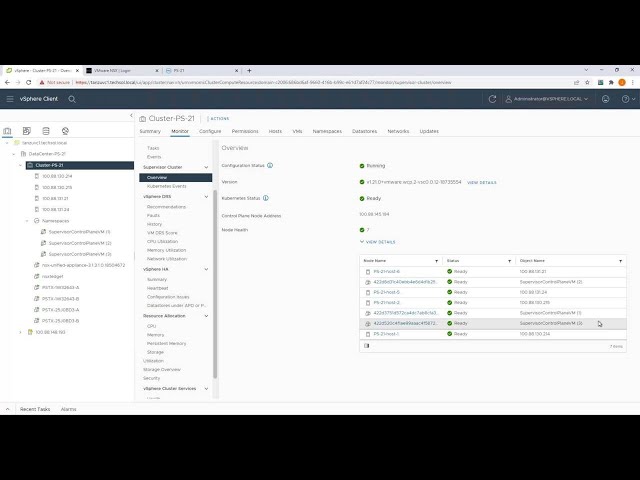Click the column toggle icon below node table
The image size is (640, 480).
point(367,346)
